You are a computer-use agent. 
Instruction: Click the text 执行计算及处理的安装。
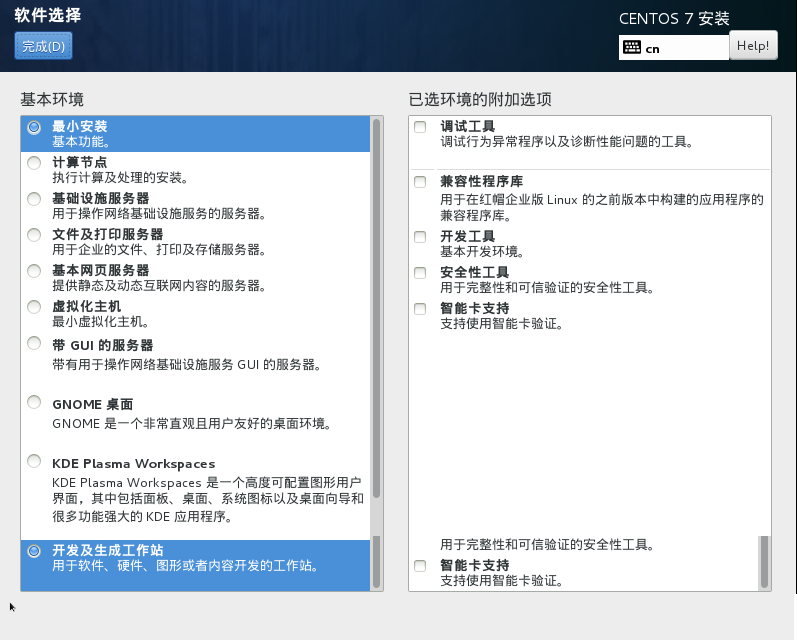point(122,178)
